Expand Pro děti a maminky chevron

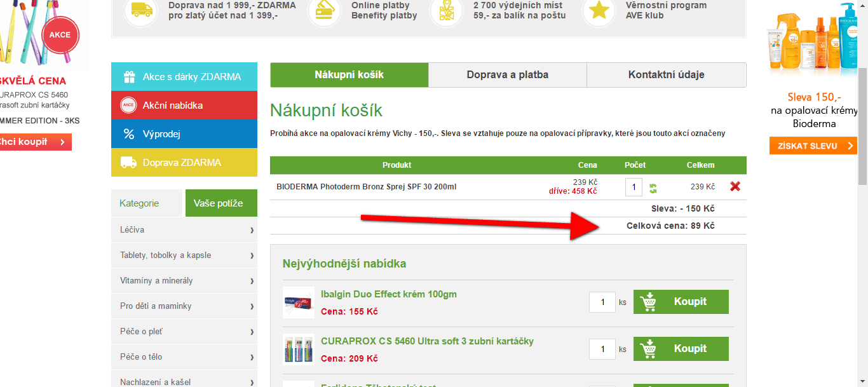252,306
